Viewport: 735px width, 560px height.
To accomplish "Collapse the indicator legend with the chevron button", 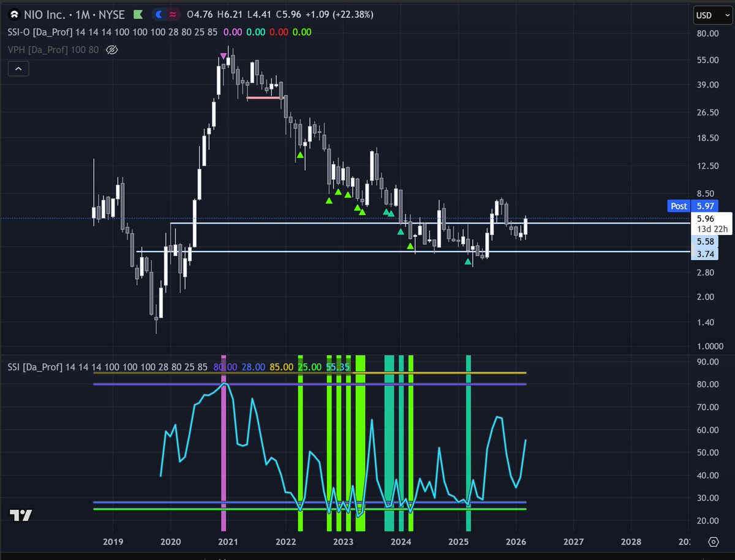I will [x=18, y=69].
